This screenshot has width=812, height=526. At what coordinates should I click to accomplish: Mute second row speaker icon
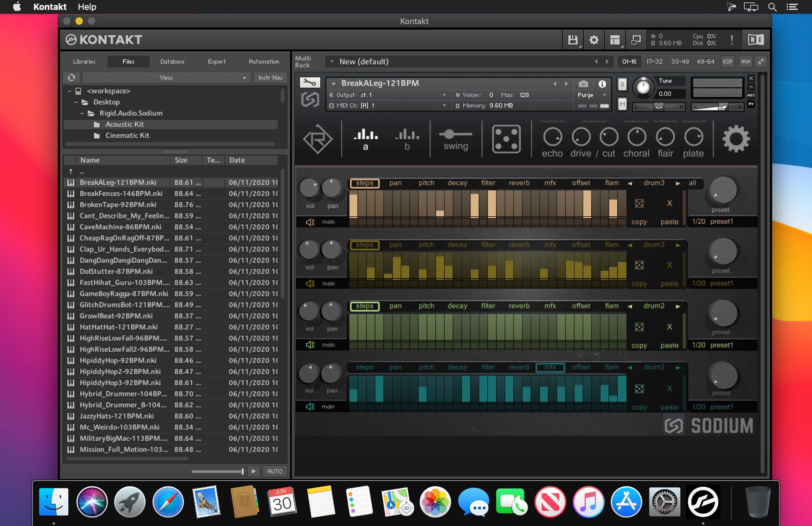(310, 284)
